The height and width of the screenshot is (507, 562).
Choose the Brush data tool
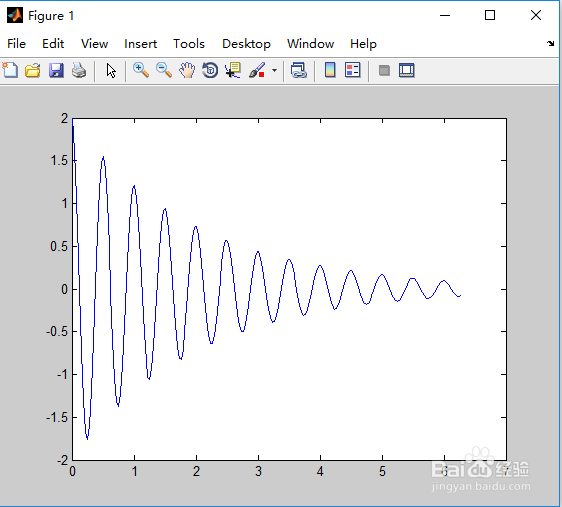(x=257, y=70)
